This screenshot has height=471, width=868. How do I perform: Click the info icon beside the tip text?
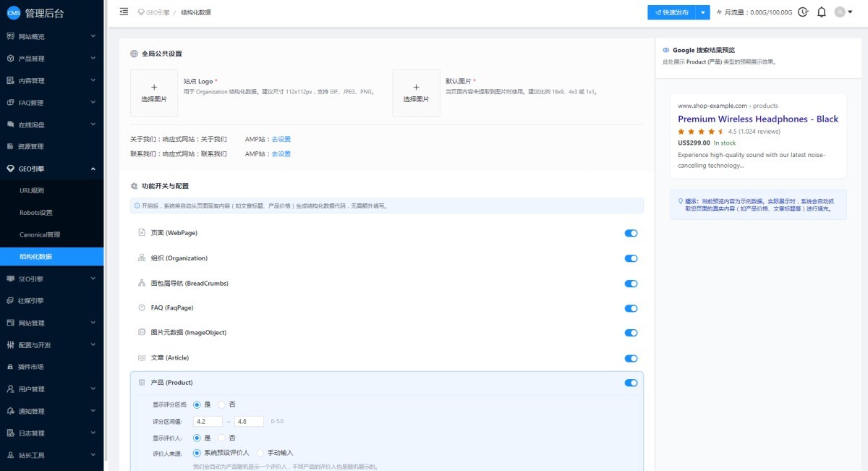tap(137, 206)
